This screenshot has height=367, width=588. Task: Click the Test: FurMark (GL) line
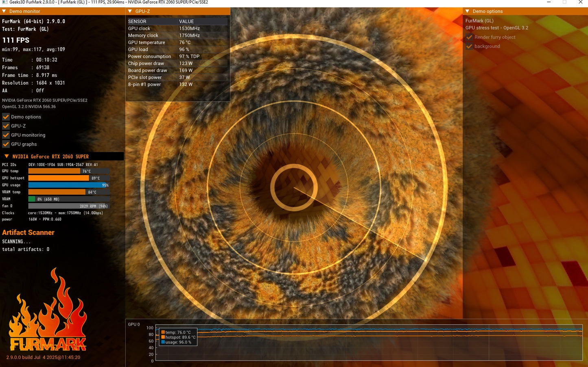pos(25,29)
